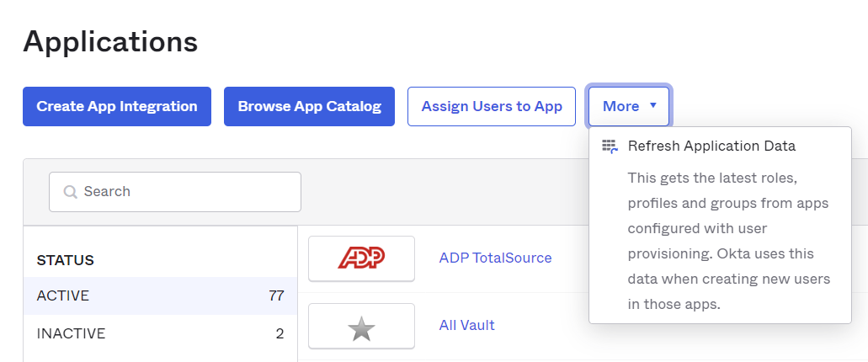
Task: Click the magnifying glass search icon
Action: [x=71, y=192]
